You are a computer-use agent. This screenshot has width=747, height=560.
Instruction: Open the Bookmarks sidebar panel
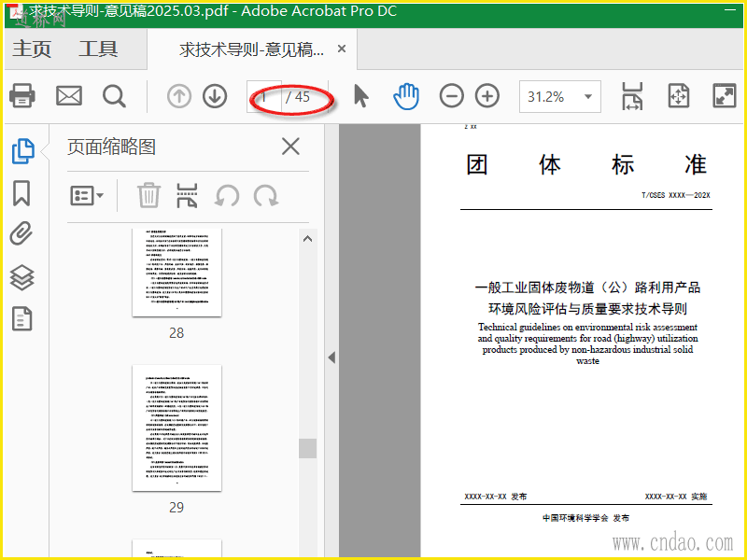click(x=21, y=193)
